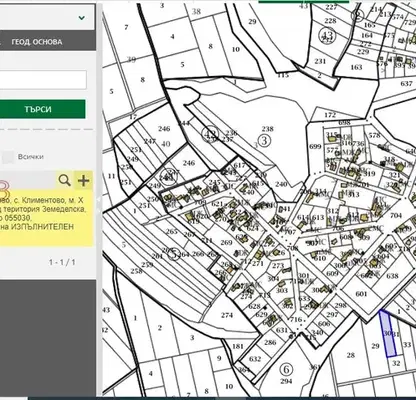The height and width of the screenshot is (400, 416).
Task: Select parcel 632 on the map
Action: [255, 359]
